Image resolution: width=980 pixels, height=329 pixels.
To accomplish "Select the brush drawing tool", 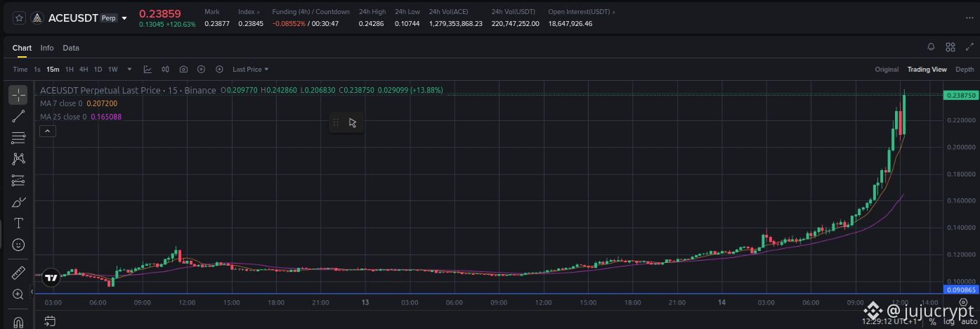I will coord(18,202).
